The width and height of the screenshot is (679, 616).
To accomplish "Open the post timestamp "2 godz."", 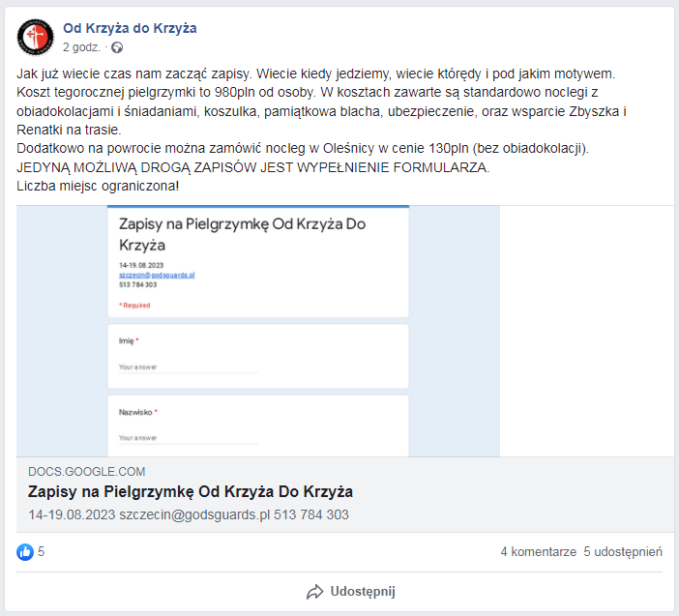I will tap(82, 47).
